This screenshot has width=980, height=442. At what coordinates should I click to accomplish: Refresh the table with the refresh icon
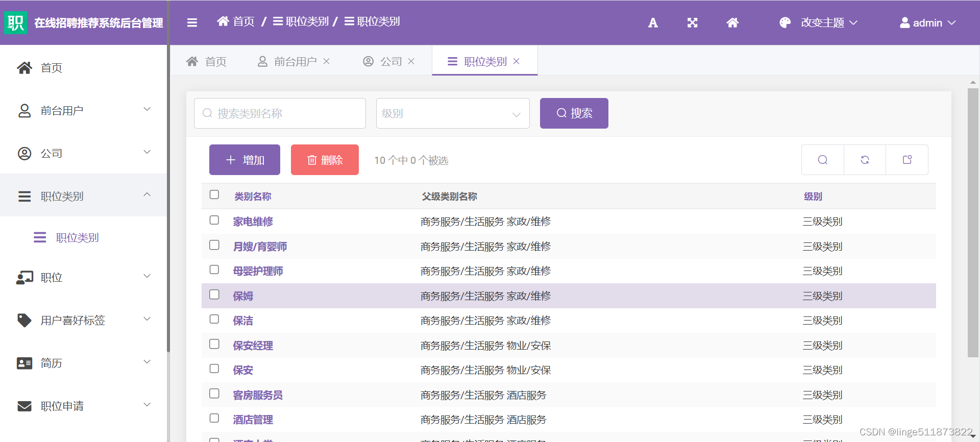[x=865, y=160]
